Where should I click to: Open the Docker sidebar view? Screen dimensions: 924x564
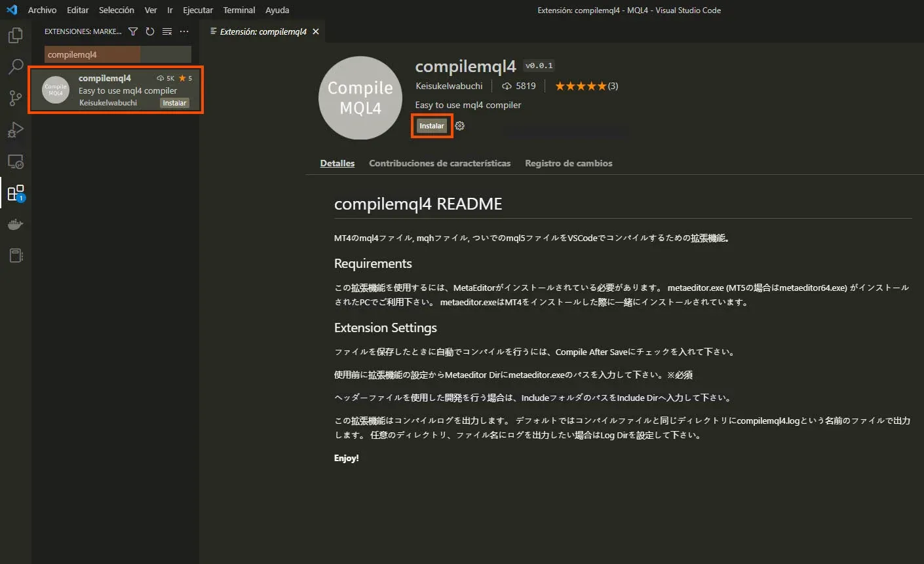[x=15, y=224]
